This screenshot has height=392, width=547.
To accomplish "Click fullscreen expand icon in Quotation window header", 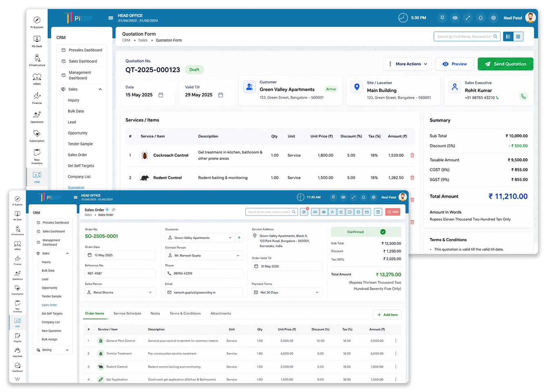I will click(x=468, y=18).
